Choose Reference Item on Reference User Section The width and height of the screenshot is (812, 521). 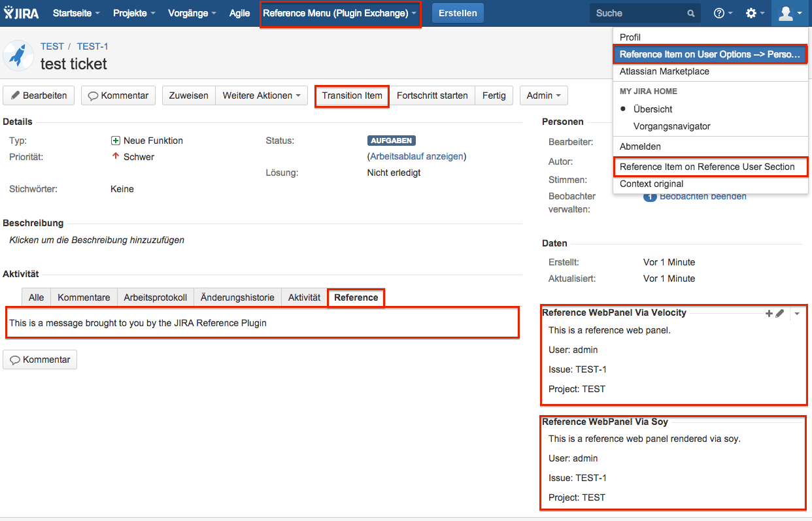point(711,167)
